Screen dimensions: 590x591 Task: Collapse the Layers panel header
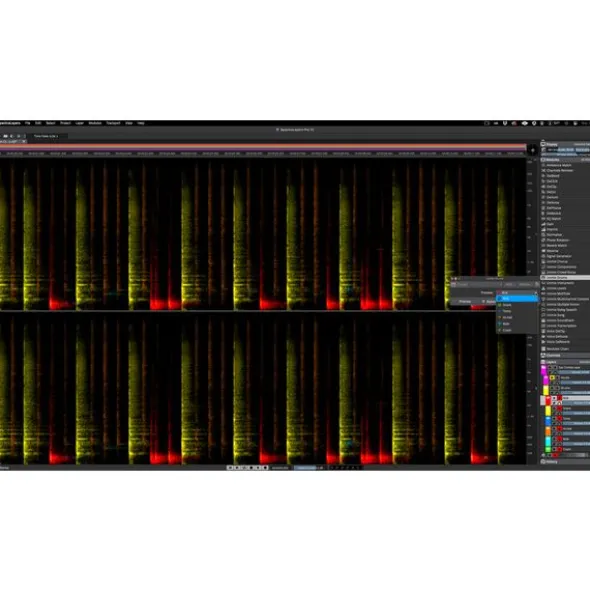[x=565, y=362]
